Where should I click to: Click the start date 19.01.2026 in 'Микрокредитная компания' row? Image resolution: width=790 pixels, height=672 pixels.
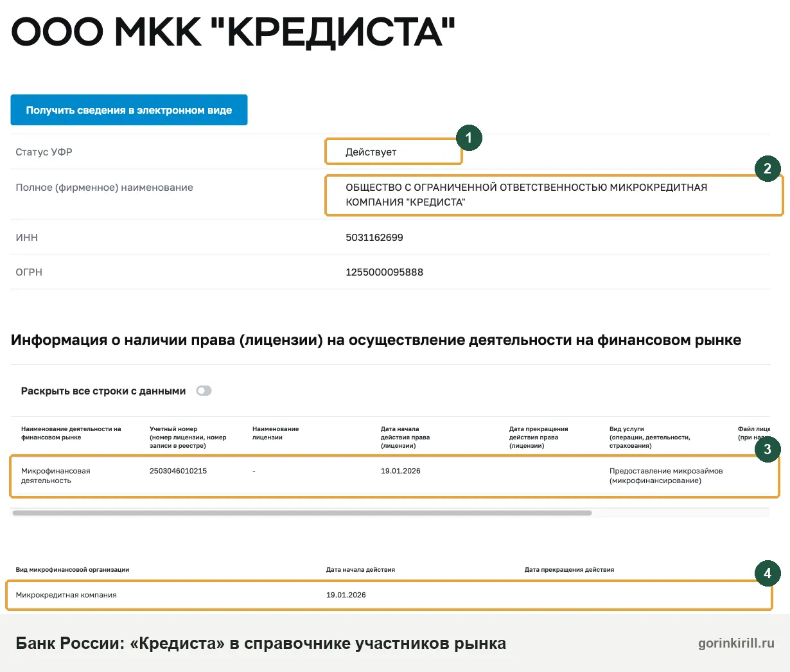[x=346, y=595]
